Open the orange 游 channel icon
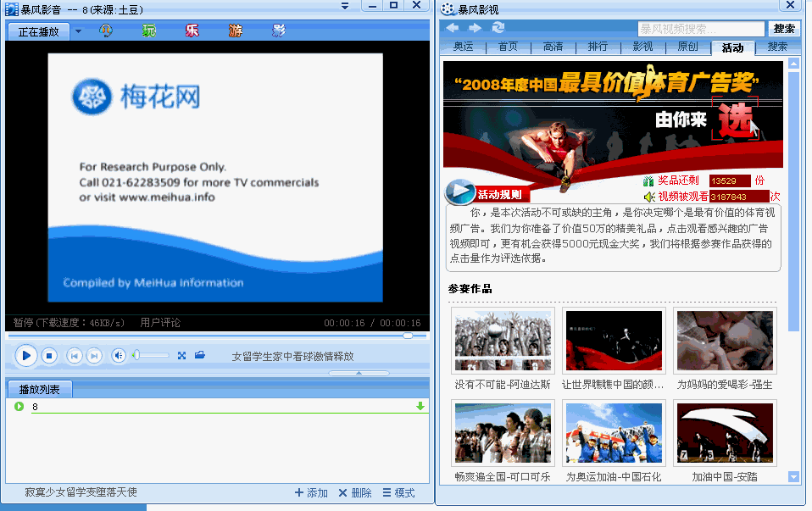This screenshot has width=812, height=511. (x=236, y=31)
